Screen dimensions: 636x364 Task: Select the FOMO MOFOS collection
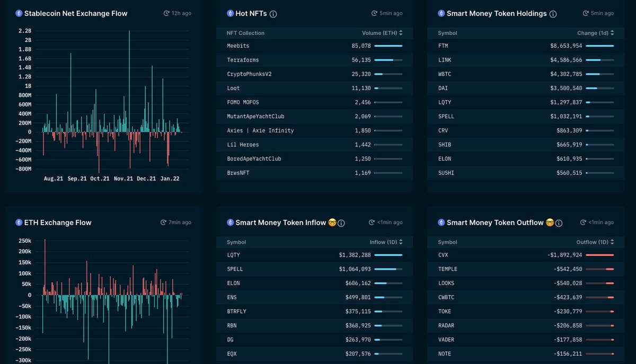tap(243, 102)
